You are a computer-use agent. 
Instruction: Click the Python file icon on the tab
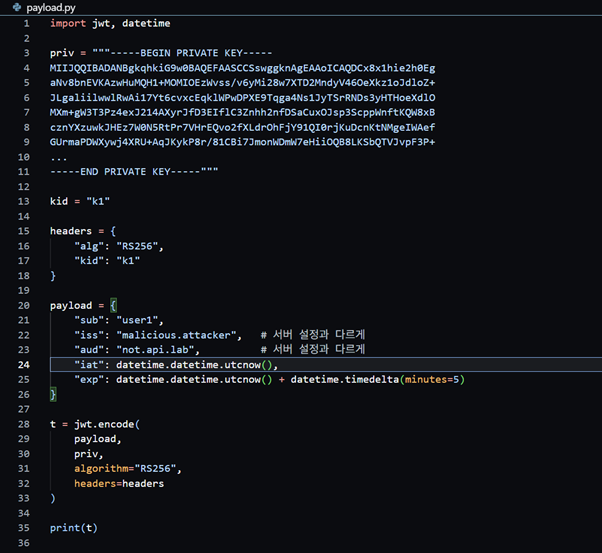[15, 7]
